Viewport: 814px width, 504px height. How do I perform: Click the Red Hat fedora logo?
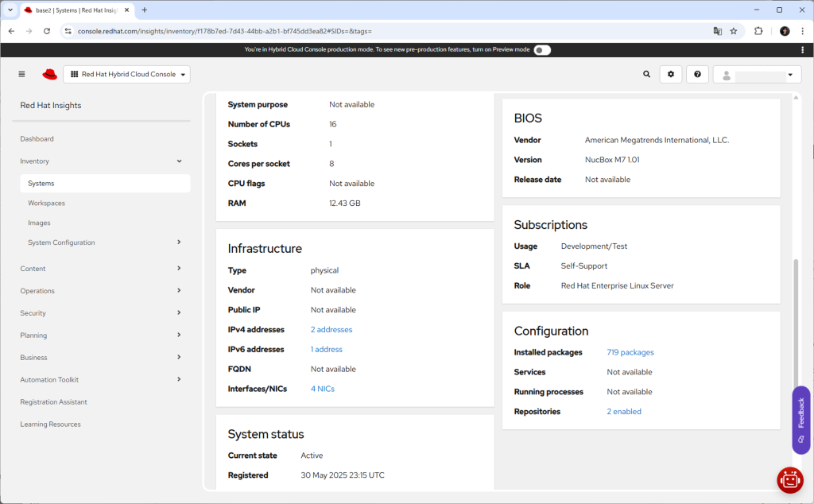click(50, 74)
